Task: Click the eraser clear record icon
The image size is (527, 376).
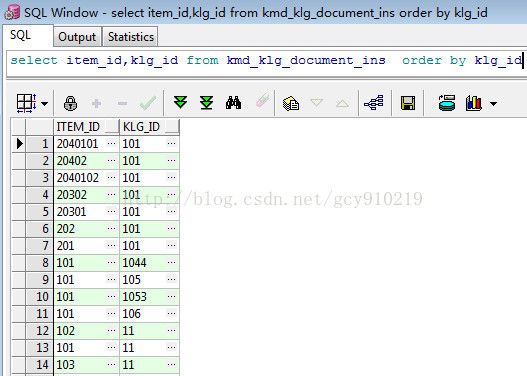Action: (262, 101)
